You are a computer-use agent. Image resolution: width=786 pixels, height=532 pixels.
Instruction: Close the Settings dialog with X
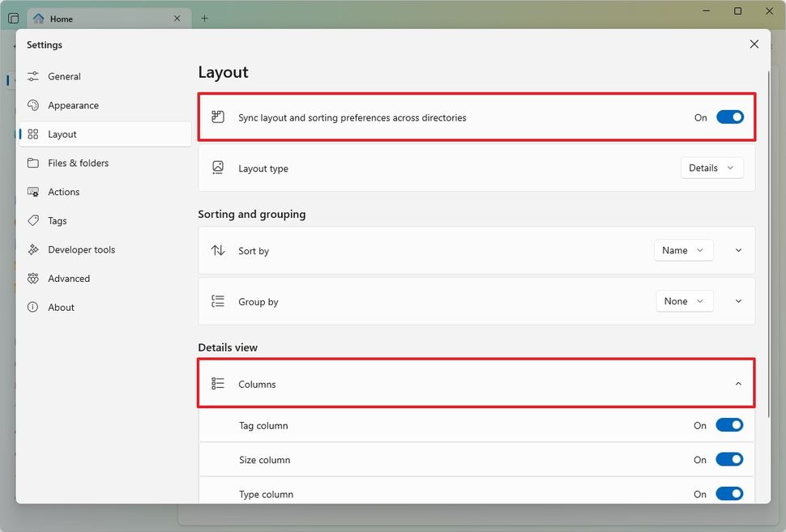[754, 44]
